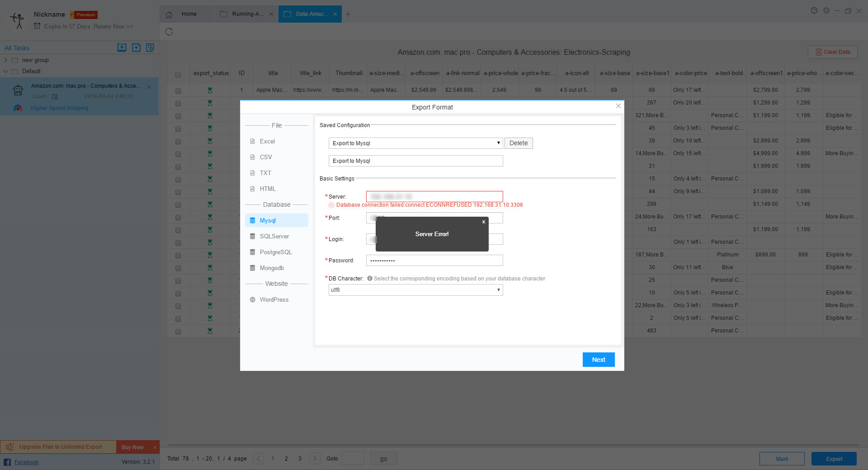The width and height of the screenshot is (868, 470).
Task: Check the checkbox for row ID 1
Action: [x=178, y=91]
